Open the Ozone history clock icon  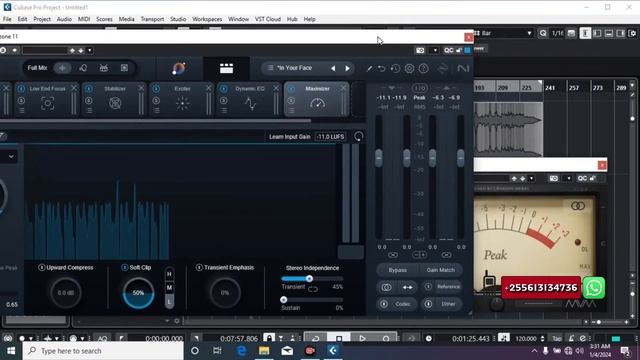(x=395, y=69)
